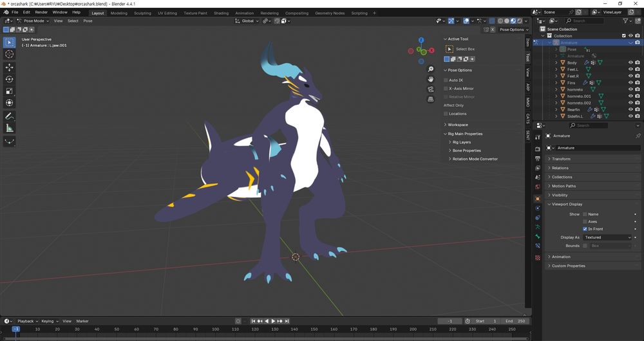Screen dimensions: 644x341
Task: Open the Display As Textured dropdown
Action: tap(607, 237)
